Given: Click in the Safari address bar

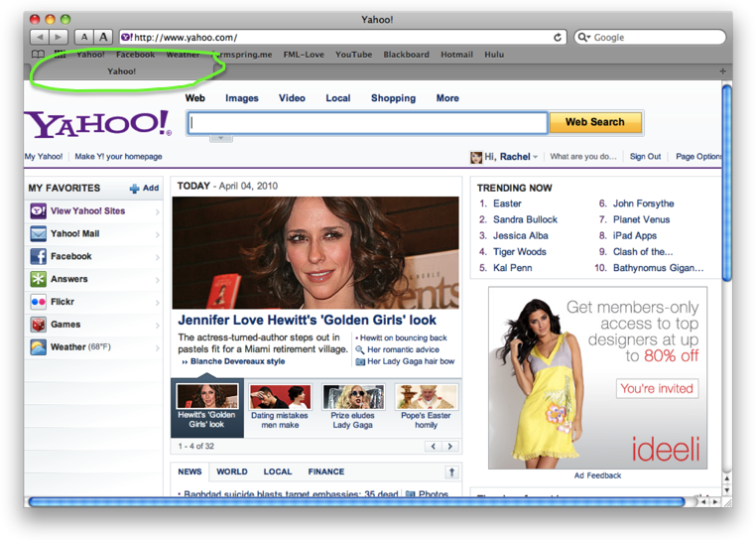Looking at the screenshot, I should (x=342, y=37).
